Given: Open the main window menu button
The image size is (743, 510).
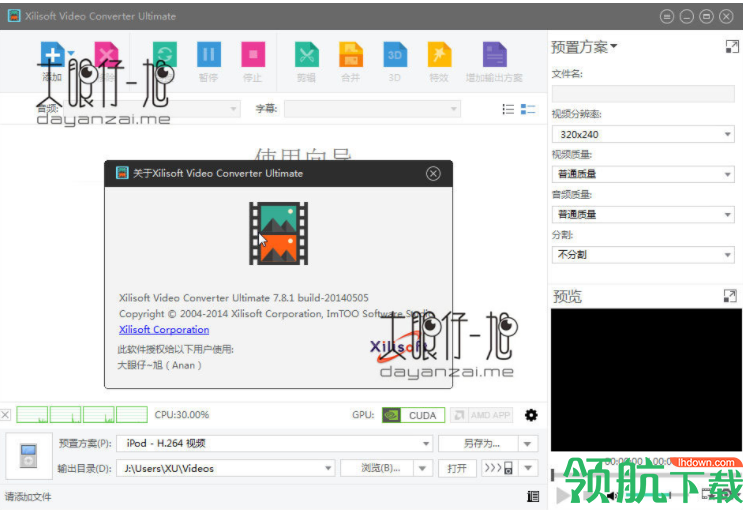Looking at the screenshot, I should [x=667, y=17].
